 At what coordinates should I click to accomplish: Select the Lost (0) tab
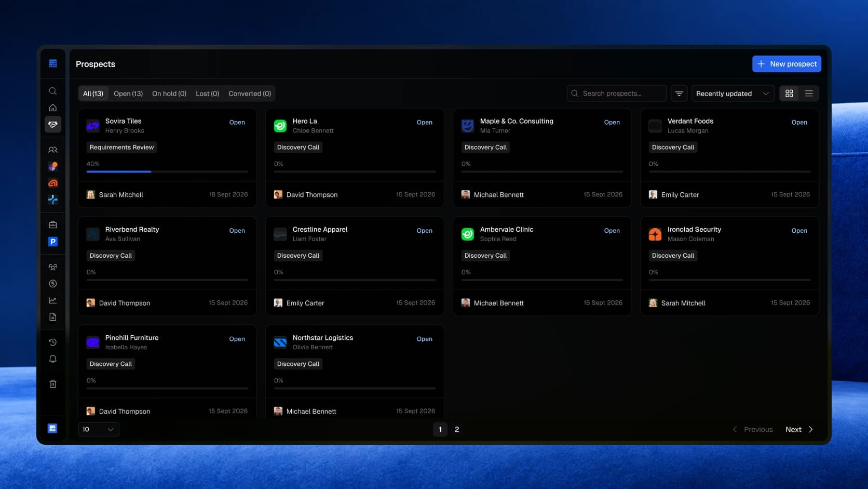point(207,94)
